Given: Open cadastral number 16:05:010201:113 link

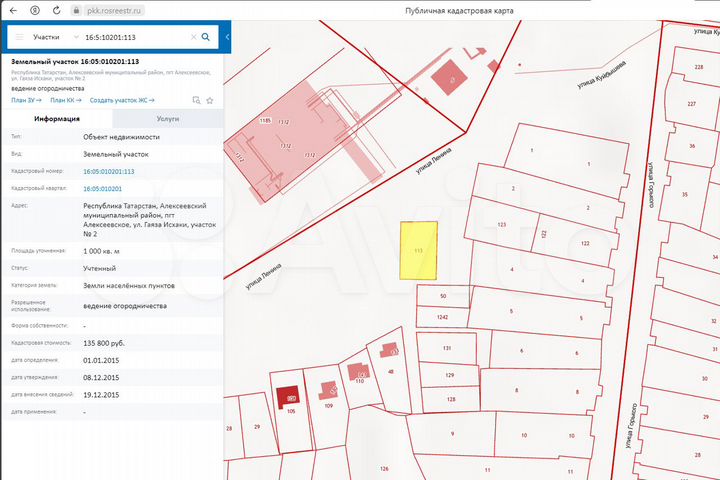Looking at the screenshot, I should 108,171.
